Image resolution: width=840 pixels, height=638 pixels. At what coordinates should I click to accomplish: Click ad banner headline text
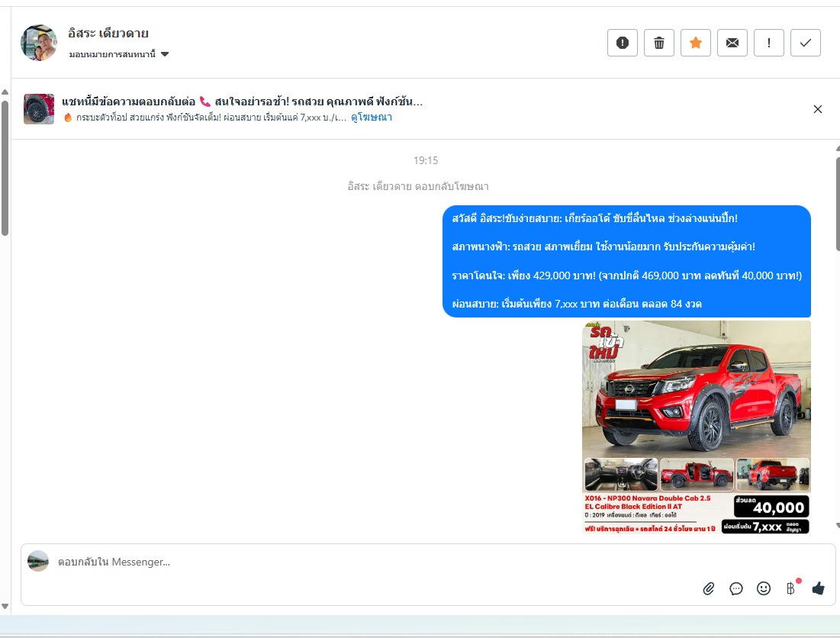pyautogui.click(x=242, y=101)
